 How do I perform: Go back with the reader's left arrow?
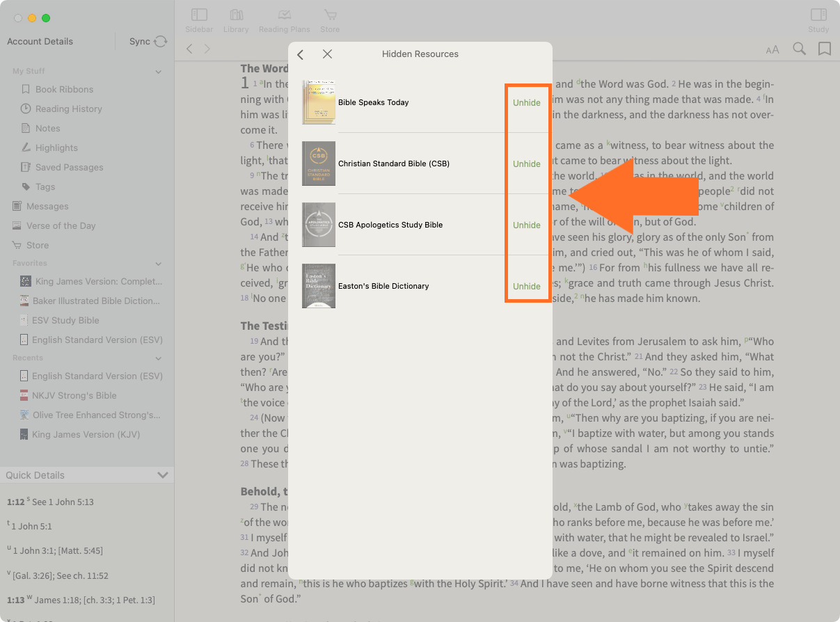pos(189,49)
